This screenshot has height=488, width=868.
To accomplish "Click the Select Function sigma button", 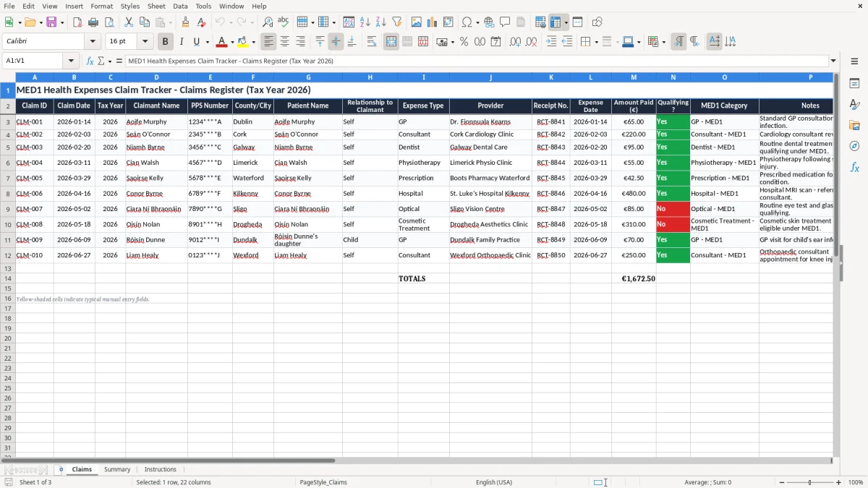I will (101, 61).
